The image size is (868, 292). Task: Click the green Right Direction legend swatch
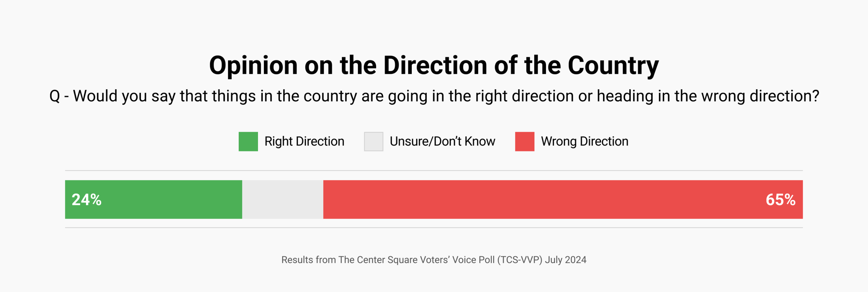pyautogui.click(x=248, y=142)
